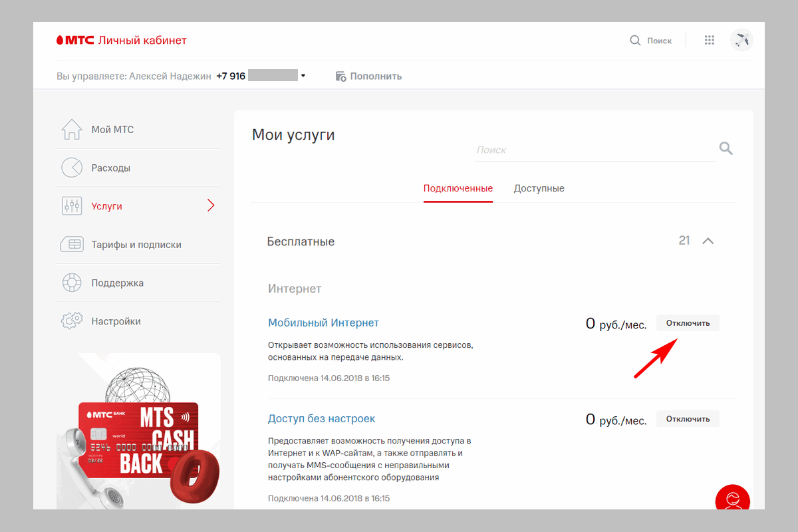Click house icon for Мой МТС
This screenshot has height=532, width=798.
72,130
